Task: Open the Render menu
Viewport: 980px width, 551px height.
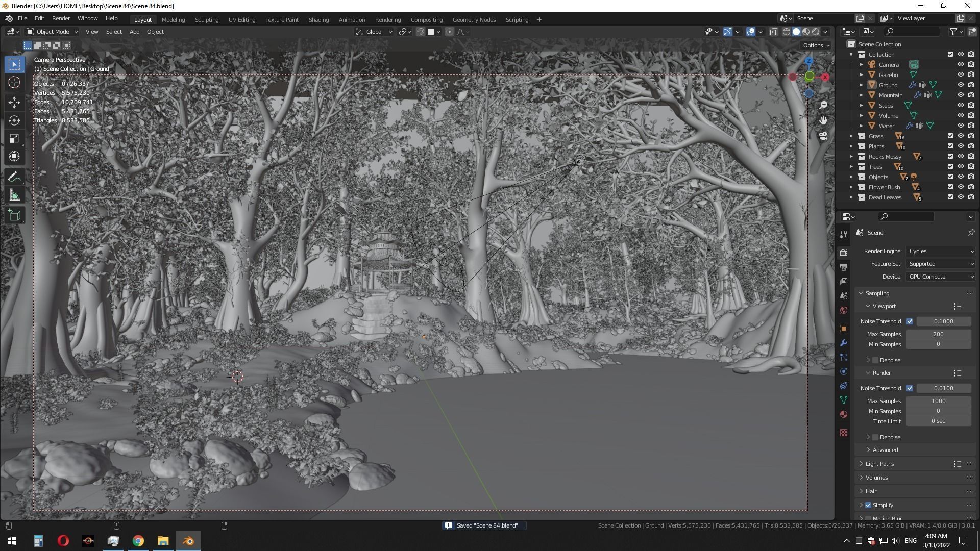Action: pos(61,18)
